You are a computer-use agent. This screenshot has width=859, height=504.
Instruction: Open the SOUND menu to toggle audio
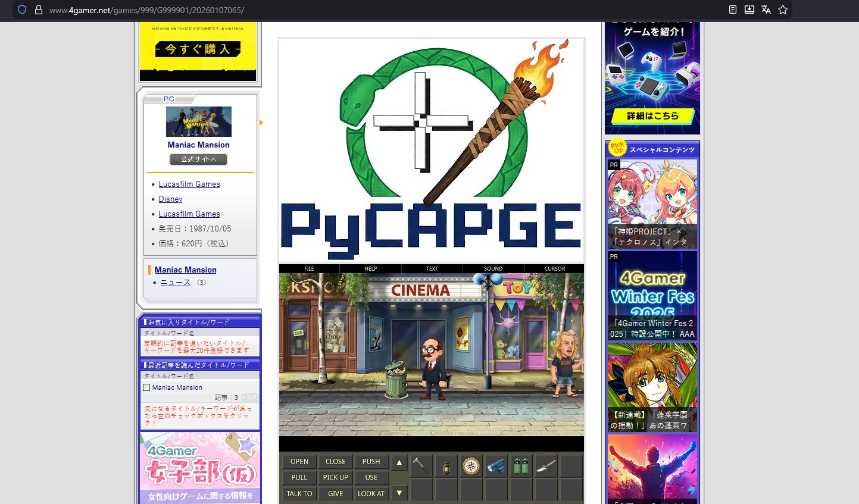coord(493,268)
